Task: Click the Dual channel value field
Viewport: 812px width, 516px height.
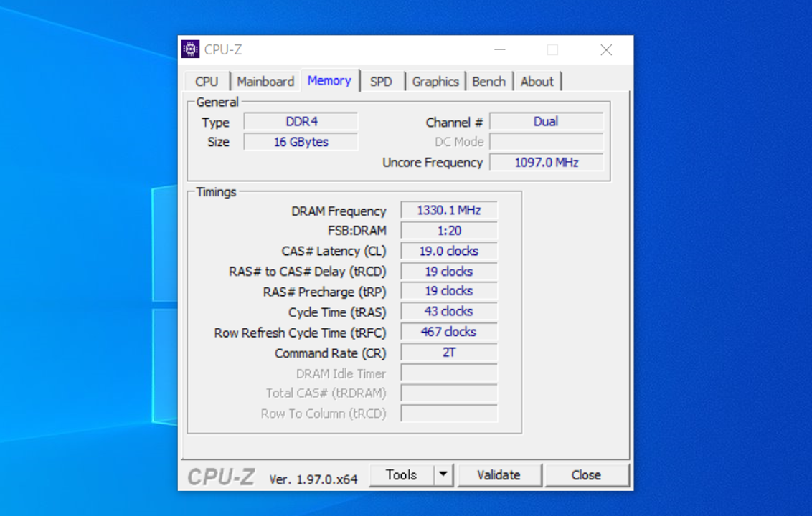Action: (x=547, y=122)
